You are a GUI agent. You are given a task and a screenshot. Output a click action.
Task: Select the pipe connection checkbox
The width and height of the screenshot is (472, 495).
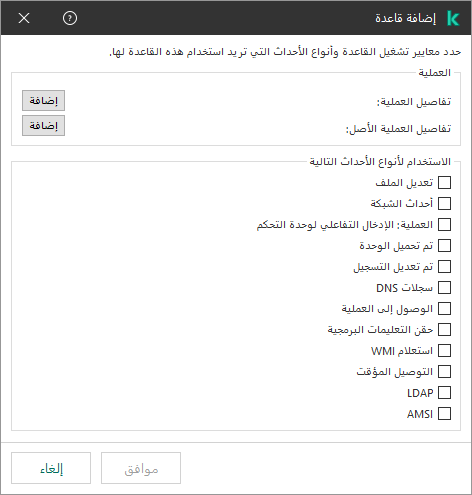(x=444, y=372)
